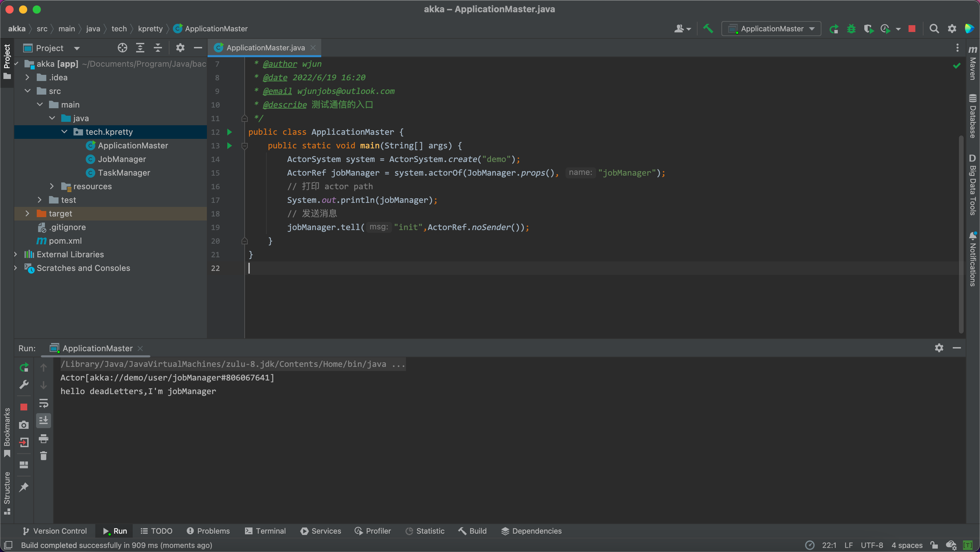The image size is (980, 552).
Task: Open the TODO tool window tab
Action: coord(157,531)
